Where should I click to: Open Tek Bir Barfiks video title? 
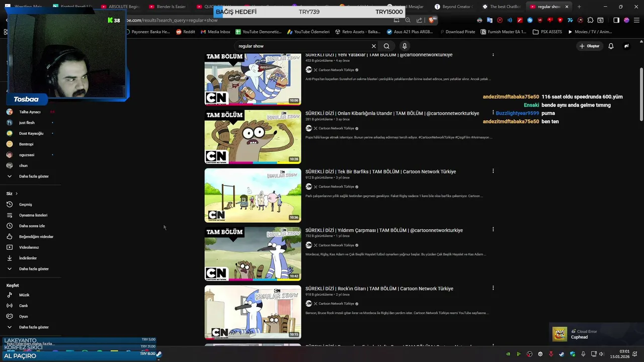(380, 171)
